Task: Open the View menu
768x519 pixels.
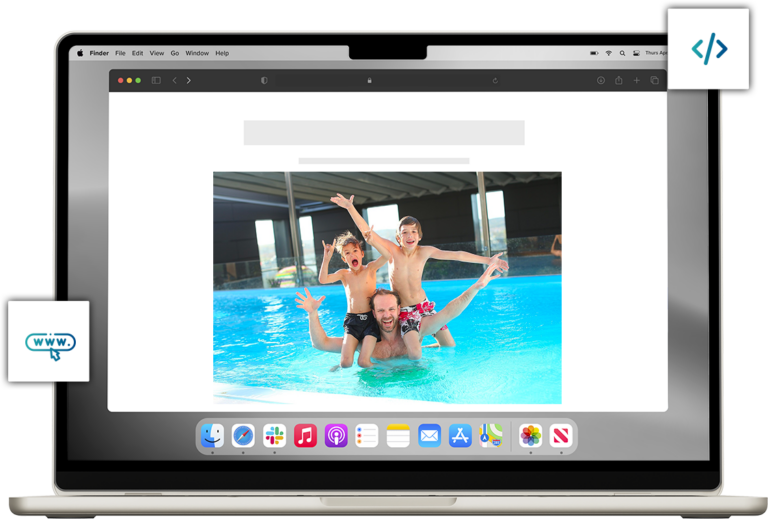Action: click(x=157, y=53)
